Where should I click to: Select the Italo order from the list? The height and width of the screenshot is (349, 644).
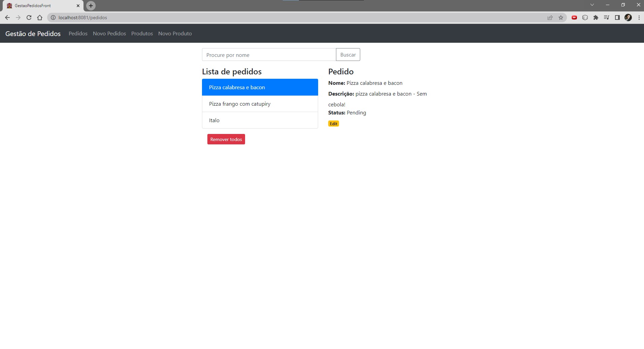(260, 120)
